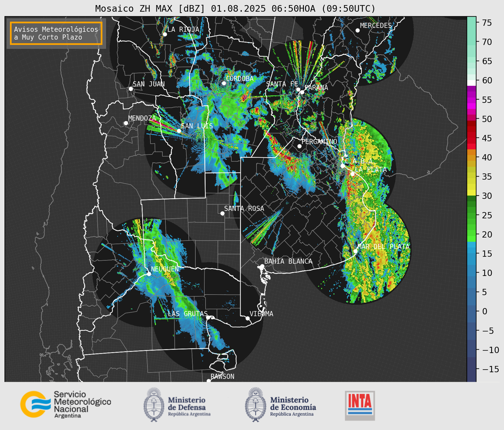Select the MERCEDES city marker dot

tap(358, 31)
